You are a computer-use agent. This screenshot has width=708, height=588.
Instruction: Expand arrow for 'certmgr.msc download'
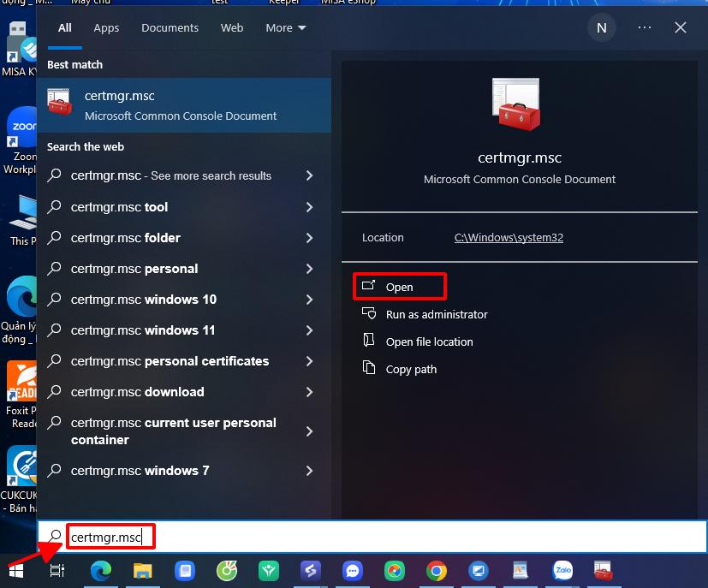coord(309,392)
